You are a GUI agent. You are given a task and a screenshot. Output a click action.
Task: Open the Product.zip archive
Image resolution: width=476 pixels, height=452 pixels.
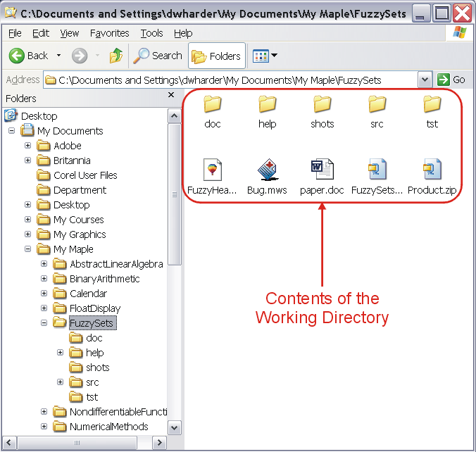click(432, 170)
